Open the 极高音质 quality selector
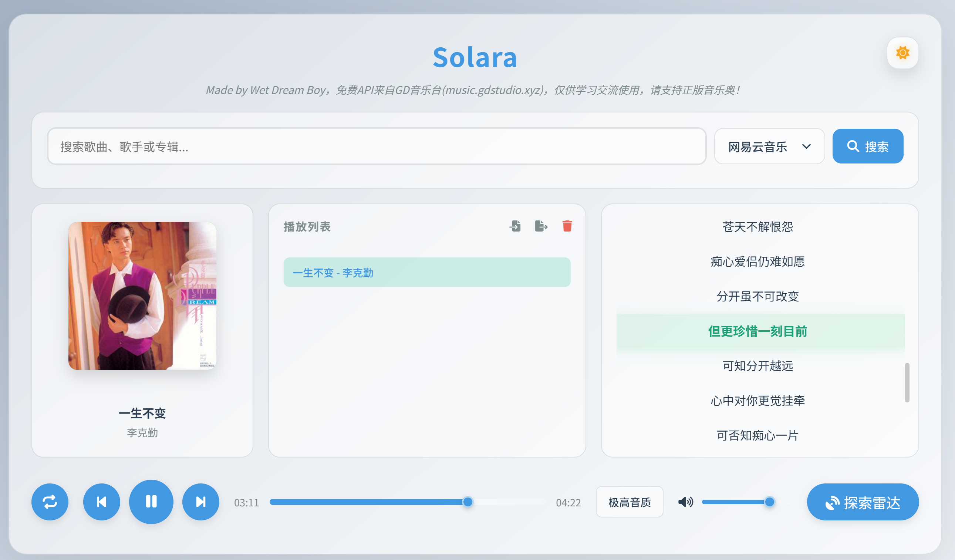Screen dimensions: 955x560 pyautogui.click(x=629, y=502)
